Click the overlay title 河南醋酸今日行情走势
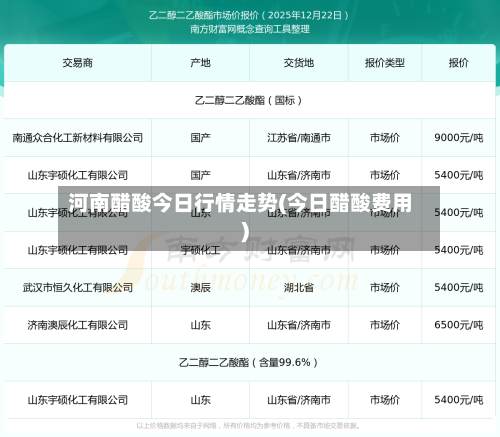The width and height of the screenshot is (500, 437). [173, 203]
